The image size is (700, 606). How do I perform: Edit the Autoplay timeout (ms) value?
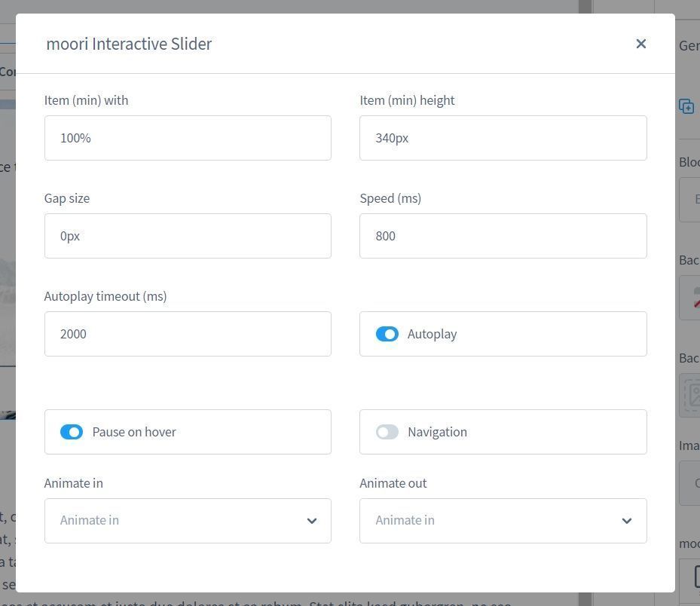188,334
